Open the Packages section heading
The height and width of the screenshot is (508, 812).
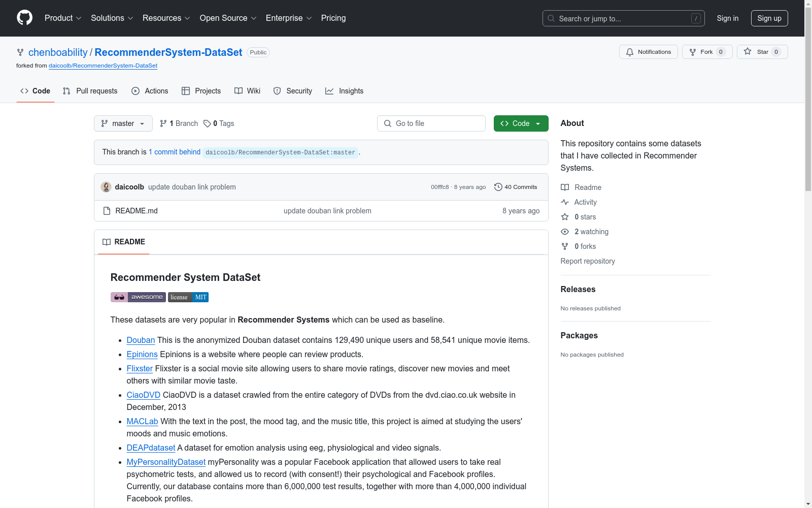(x=579, y=335)
